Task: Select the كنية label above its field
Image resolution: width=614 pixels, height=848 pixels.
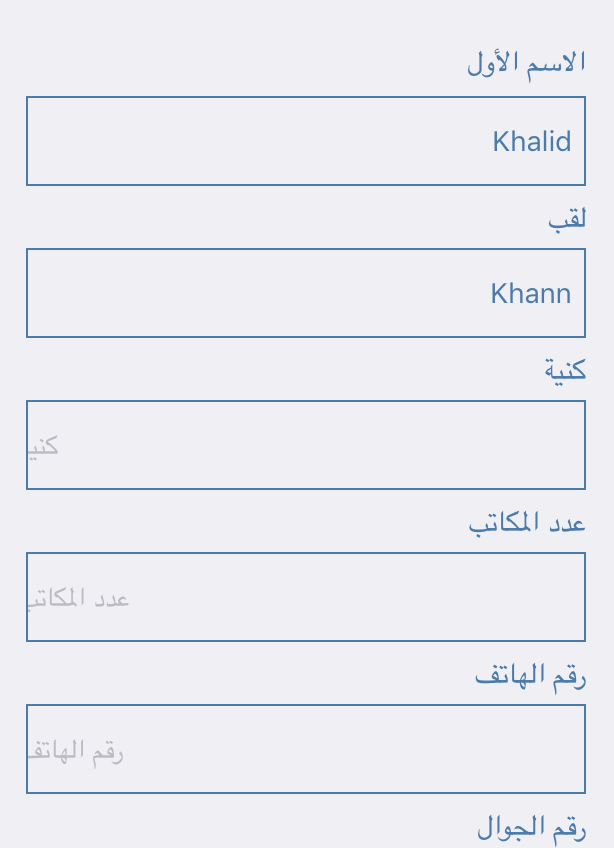Action: pyautogui.click(x=565, y=370)
